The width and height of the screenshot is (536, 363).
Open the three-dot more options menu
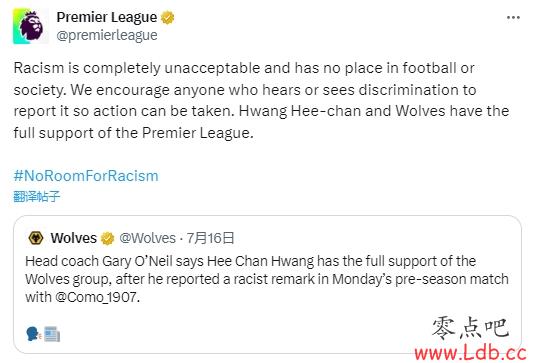[x=513, y=17]
